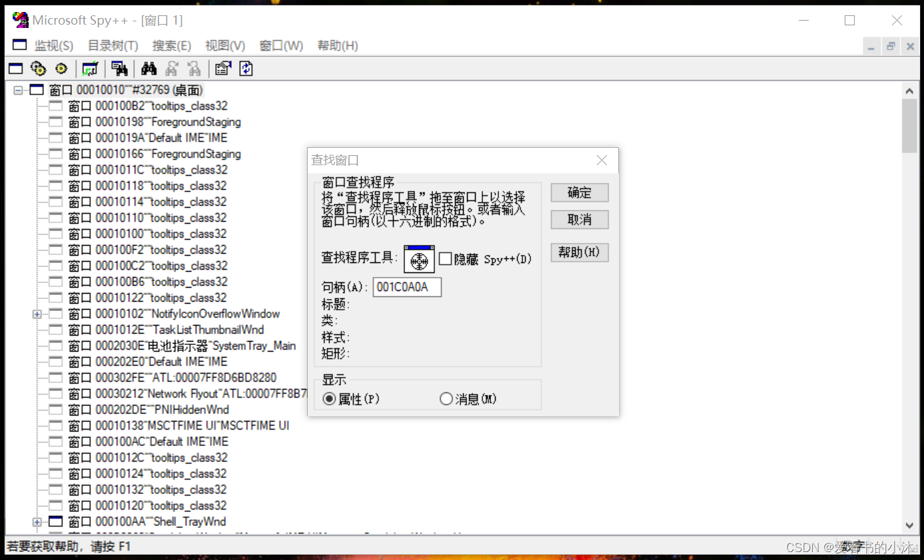Viewport: 924px width, 560px height.
Task: Enable the 隐藏 Spy++(D) checkbox
Action: [x=445, y=259]
